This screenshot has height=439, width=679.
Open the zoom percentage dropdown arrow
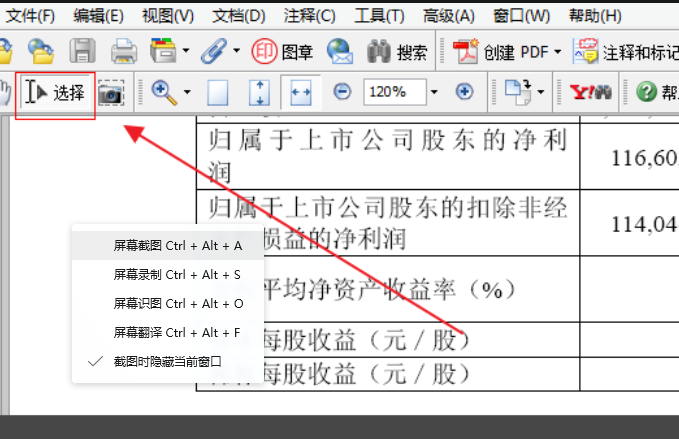tap(434, 92)
